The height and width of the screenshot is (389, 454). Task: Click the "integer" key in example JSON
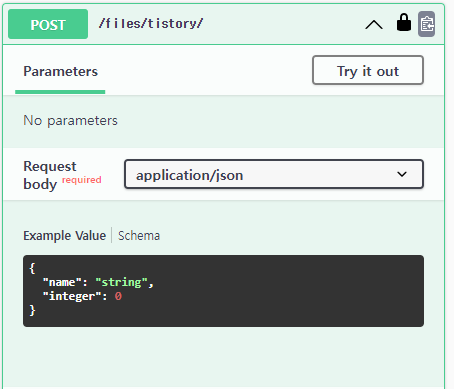click(x=72, y=296)
